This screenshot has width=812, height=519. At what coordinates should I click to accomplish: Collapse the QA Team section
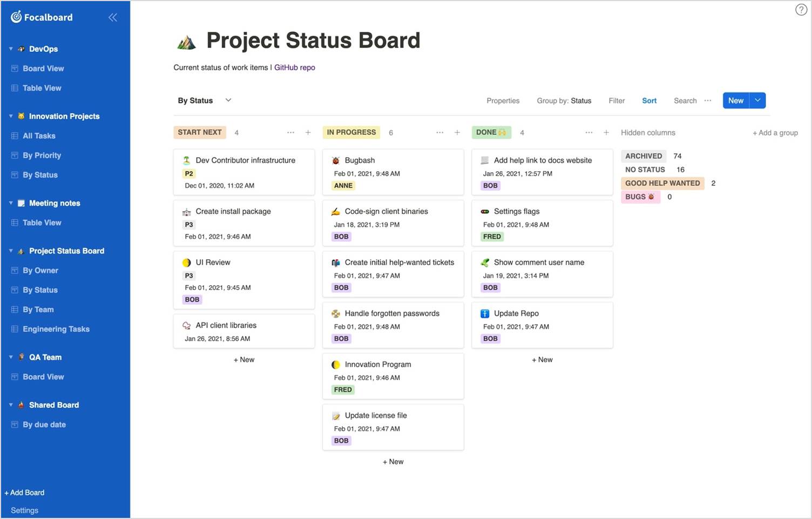(10, 356)
